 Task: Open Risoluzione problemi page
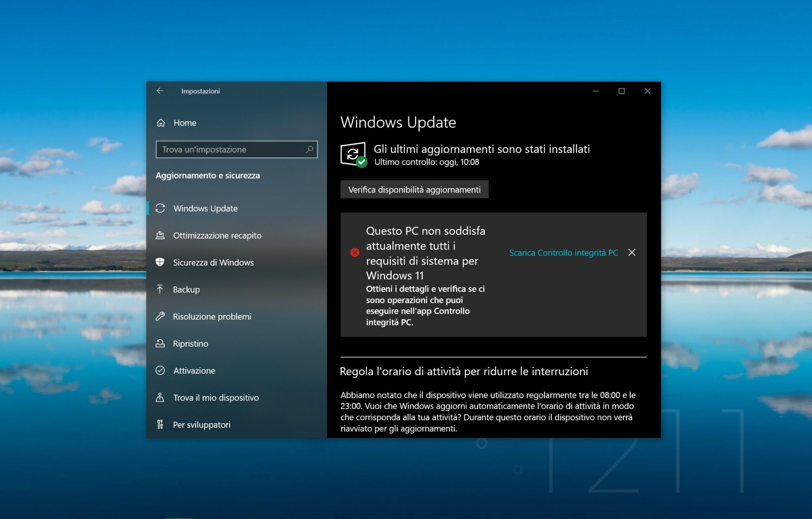click(237, 317)
